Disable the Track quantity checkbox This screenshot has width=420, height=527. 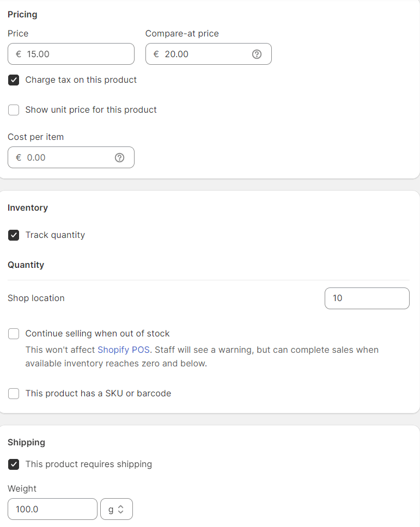click(14, 235)
